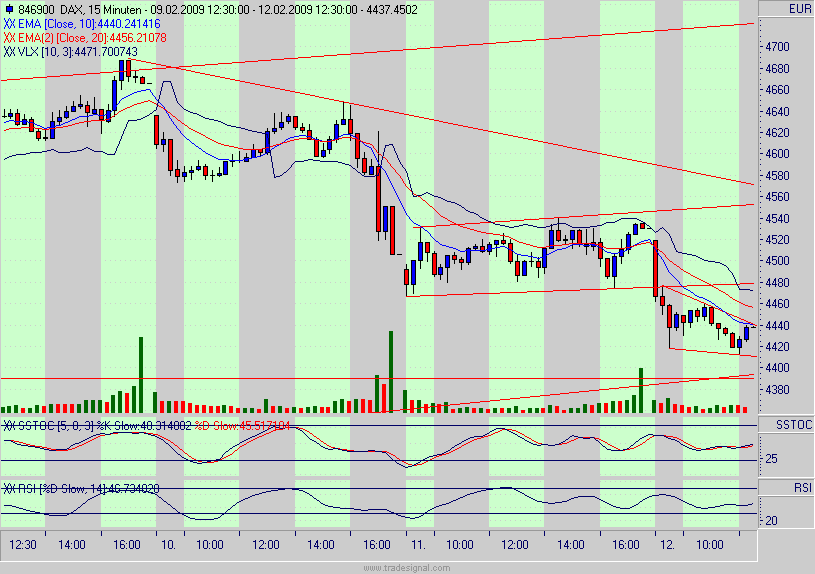Click the red XX marker beside EMA(2)
The width and height of the screenshot is (815, 574).
tap(9, 38)
